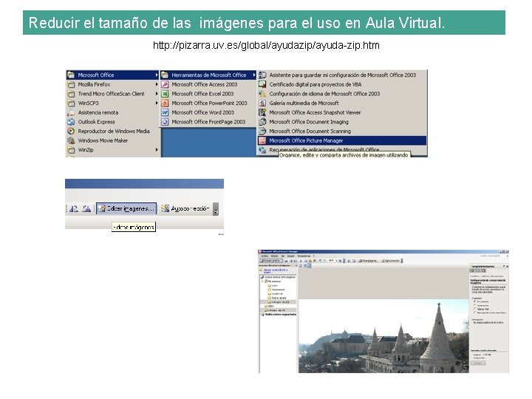The height and width of the screenshot is (399, 532).
Task: Launch Microsoft Office Access Snapshot Viewer
Action: [342, 112]
